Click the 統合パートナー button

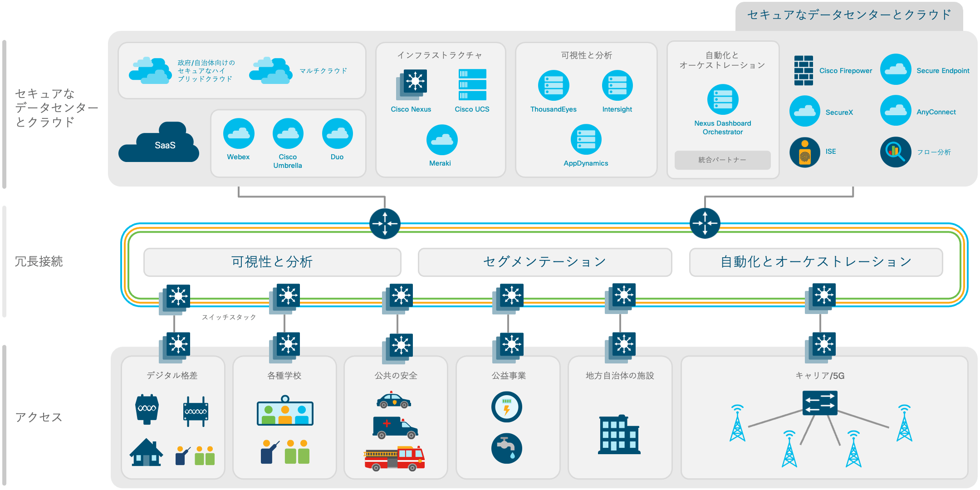(x=722, y=160)
